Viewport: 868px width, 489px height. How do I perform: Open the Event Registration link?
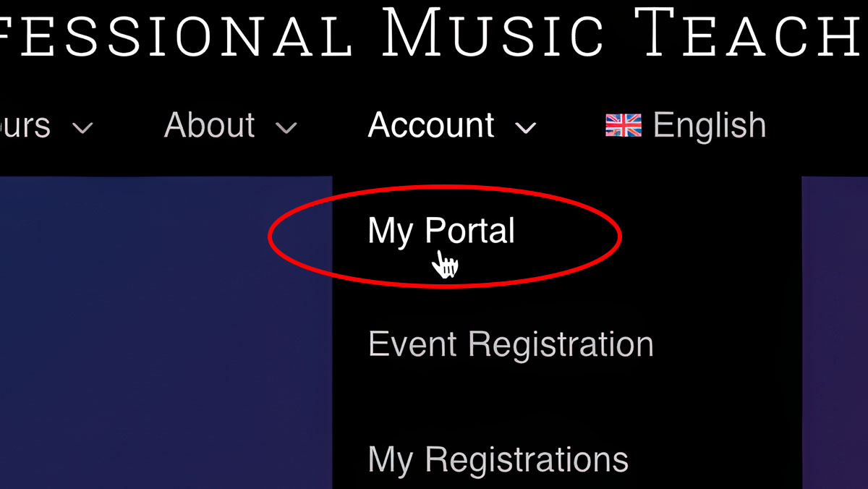(x=511, y=344)
